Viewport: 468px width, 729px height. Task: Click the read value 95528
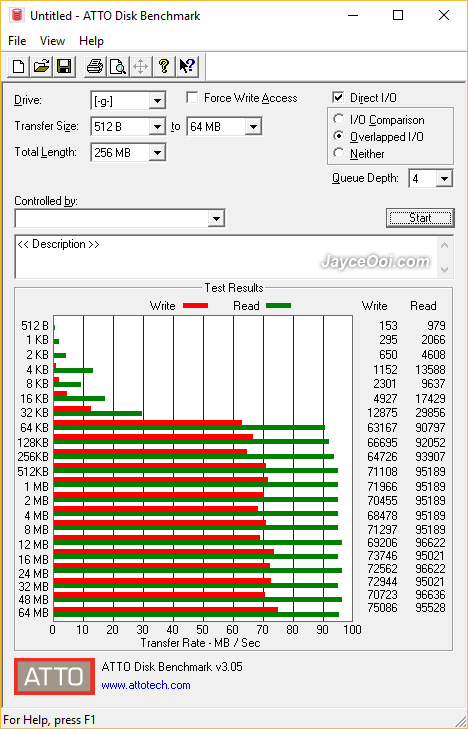[429, 608]
